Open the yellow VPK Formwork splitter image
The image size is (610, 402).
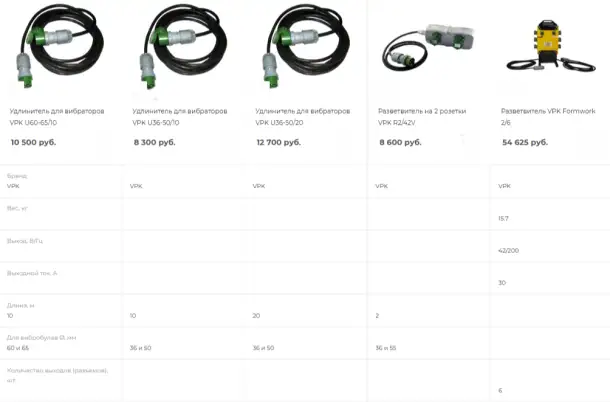(550, 46)
